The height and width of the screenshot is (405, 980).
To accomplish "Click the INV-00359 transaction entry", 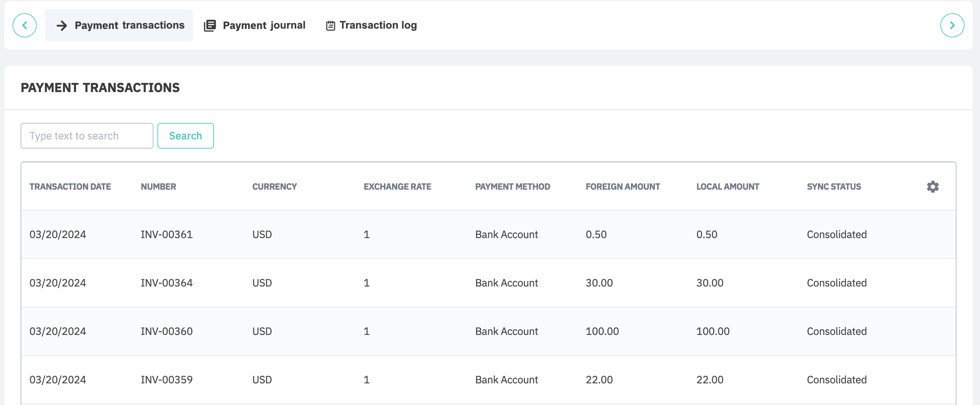I will (x=167, y=380).
